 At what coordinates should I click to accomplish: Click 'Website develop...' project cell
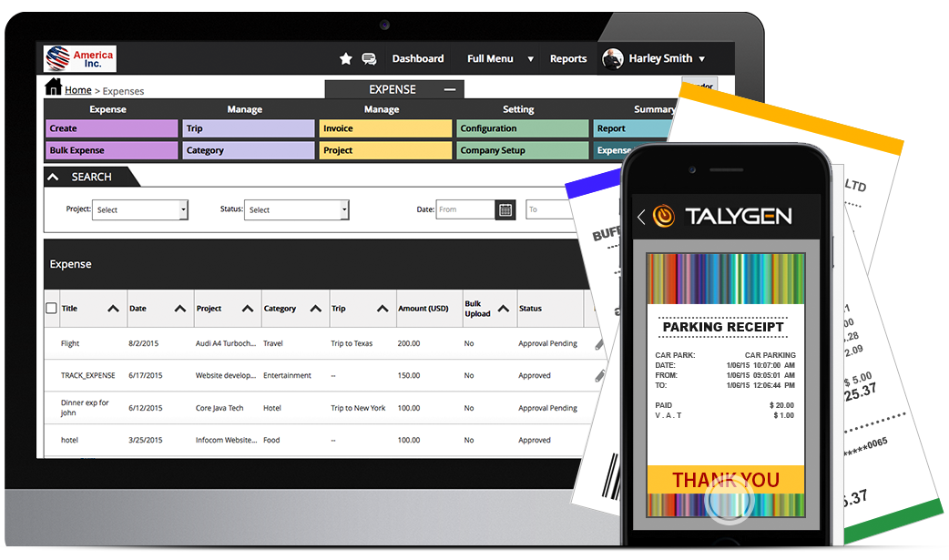coord(226,375)
